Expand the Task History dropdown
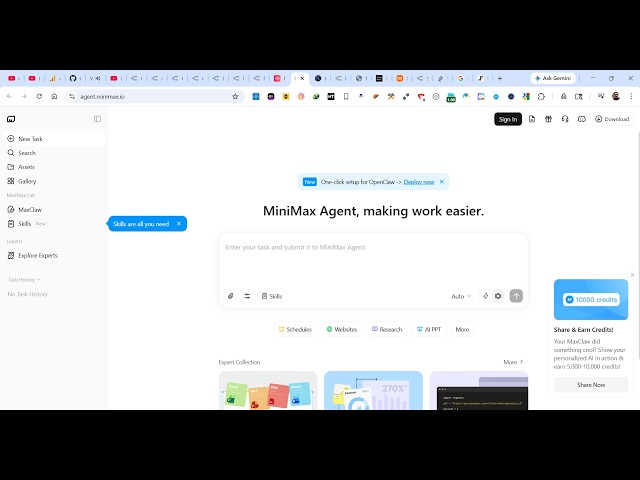 24,280
